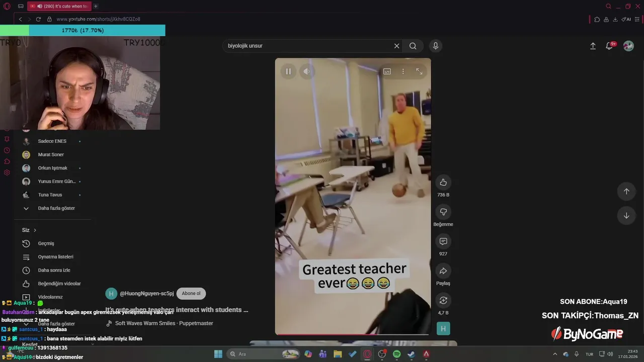Open the YouTube create/upload icon
The width and height of the screenshot is (644, 362).
point(593,46)
